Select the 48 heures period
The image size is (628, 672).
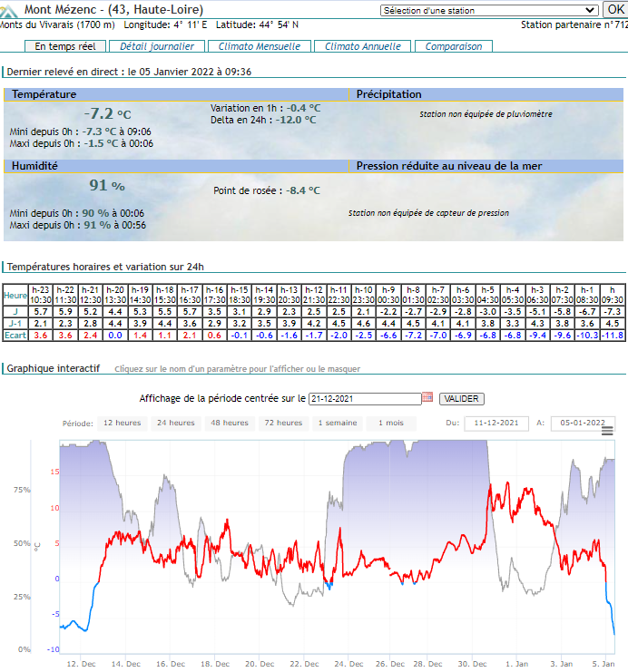pyautogui.click(x=230, y=423)
